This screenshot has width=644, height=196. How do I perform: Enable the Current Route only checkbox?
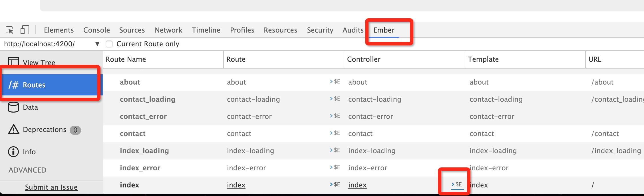pos(109,44)
